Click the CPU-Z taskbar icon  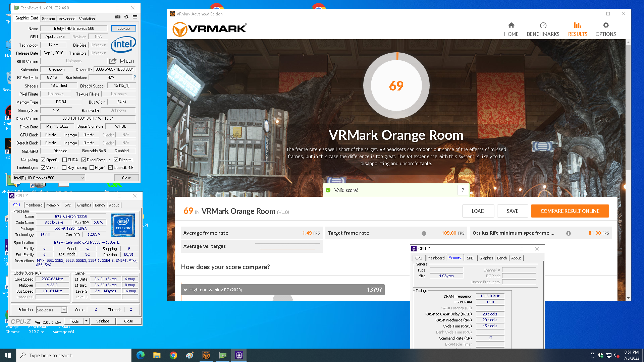coord(239,355)
